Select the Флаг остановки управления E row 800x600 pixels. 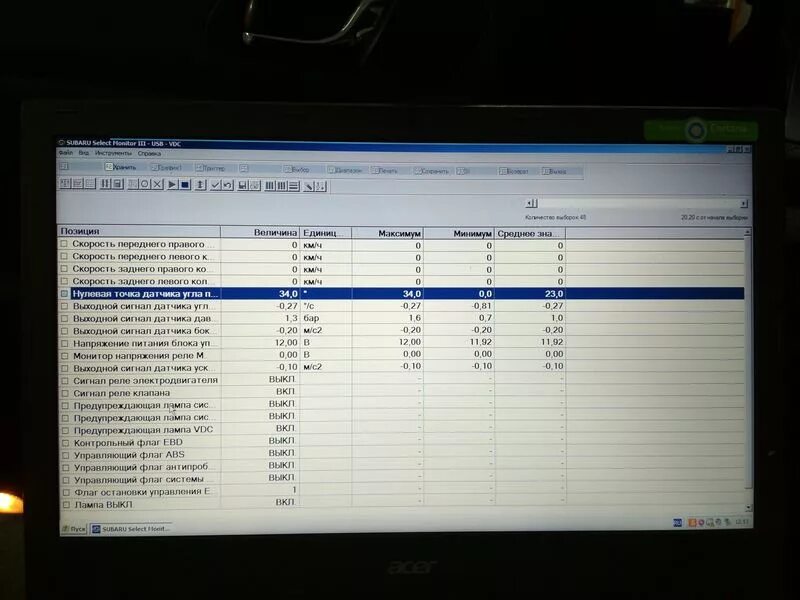point(401,491)
